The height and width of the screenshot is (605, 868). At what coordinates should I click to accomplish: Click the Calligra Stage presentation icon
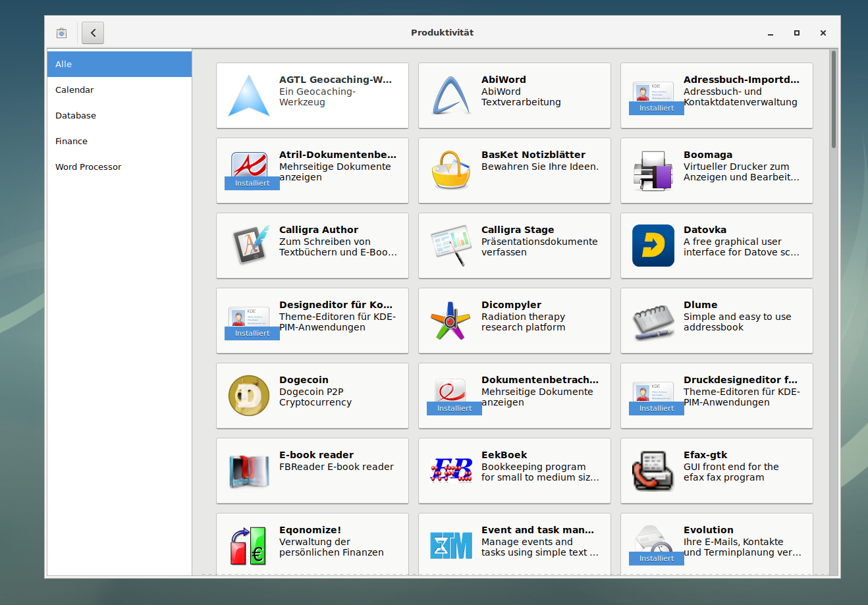coord(451,246)
